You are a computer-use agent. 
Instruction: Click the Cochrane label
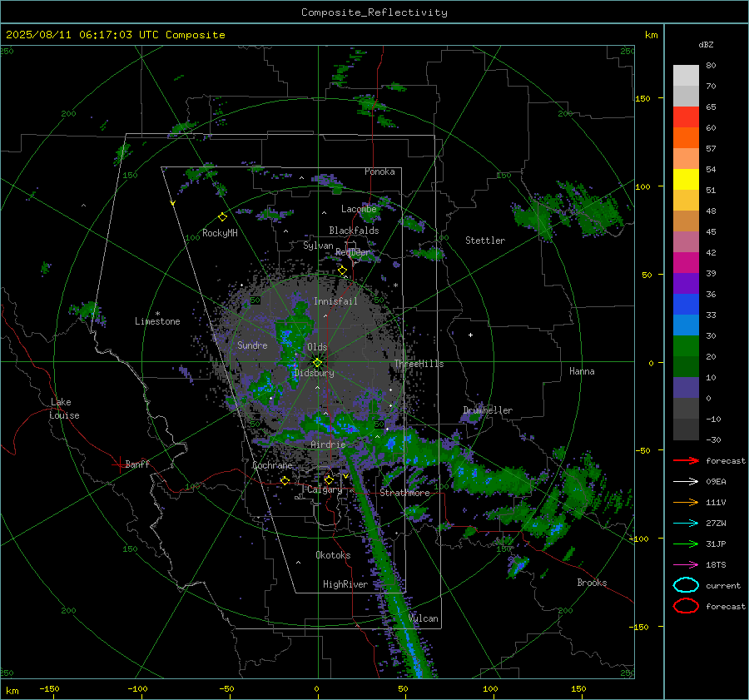pyautogui.click(x=272, y=465)
